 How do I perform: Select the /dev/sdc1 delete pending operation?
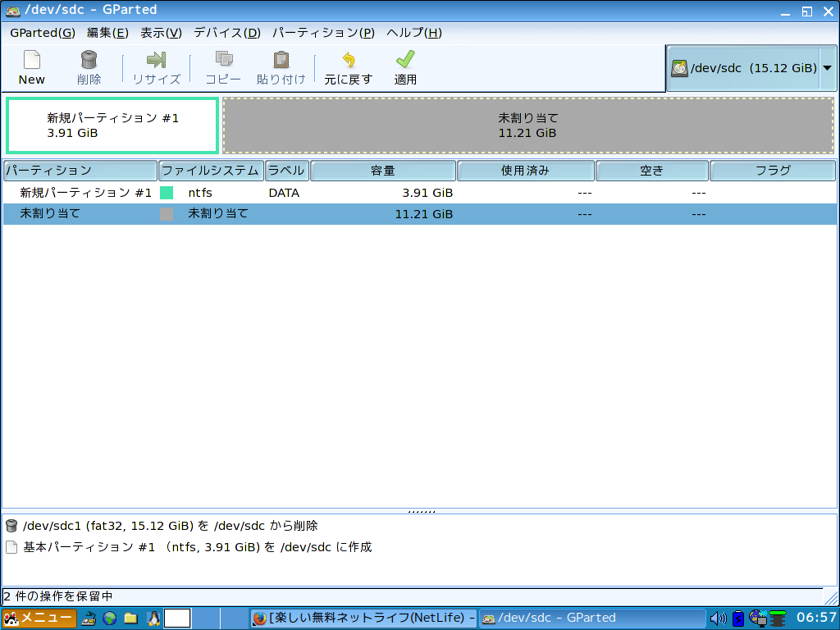[171, 526]
